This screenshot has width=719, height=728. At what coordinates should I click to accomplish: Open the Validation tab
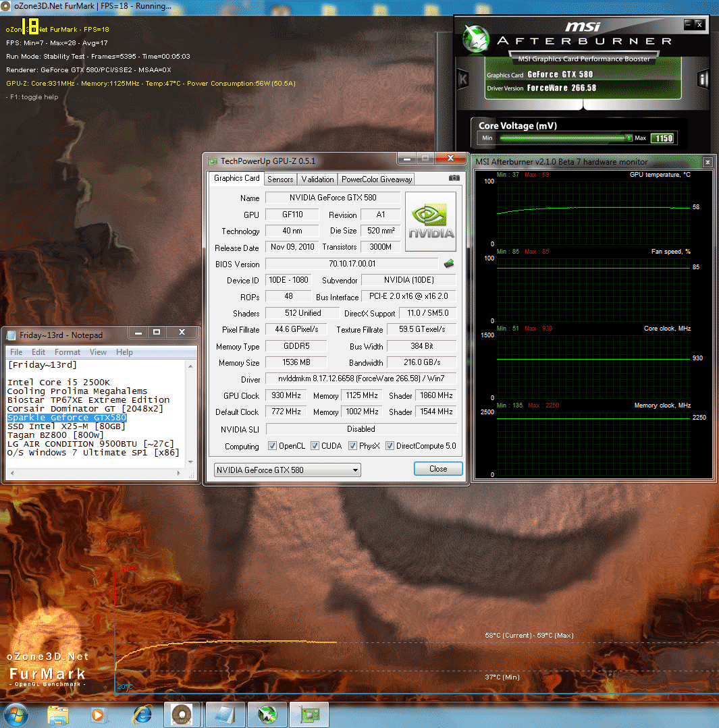[x=317, y=179]
